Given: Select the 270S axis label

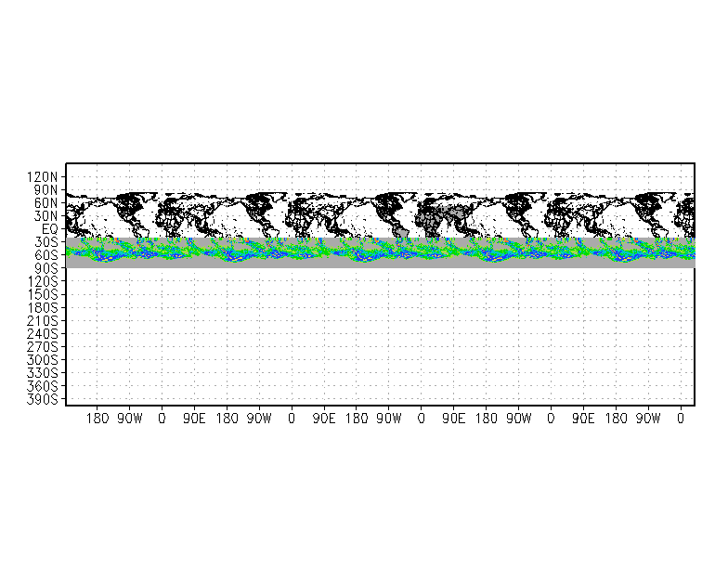Looking at the screenshot, I should point(43,347).
